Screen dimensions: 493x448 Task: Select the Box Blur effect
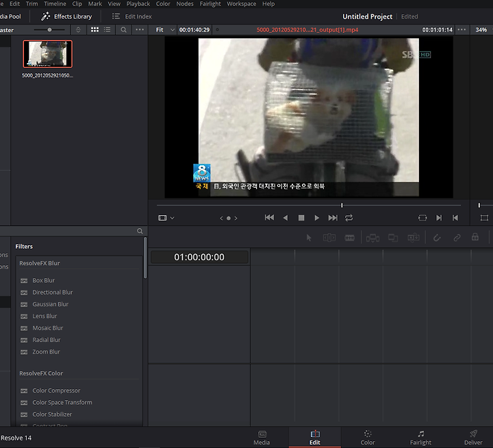point(43,280)
